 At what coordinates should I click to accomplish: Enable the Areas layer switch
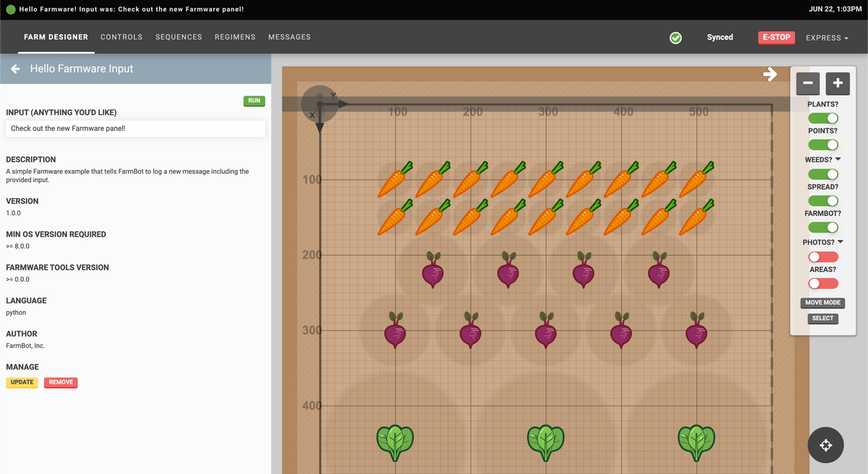pos(823,284)
